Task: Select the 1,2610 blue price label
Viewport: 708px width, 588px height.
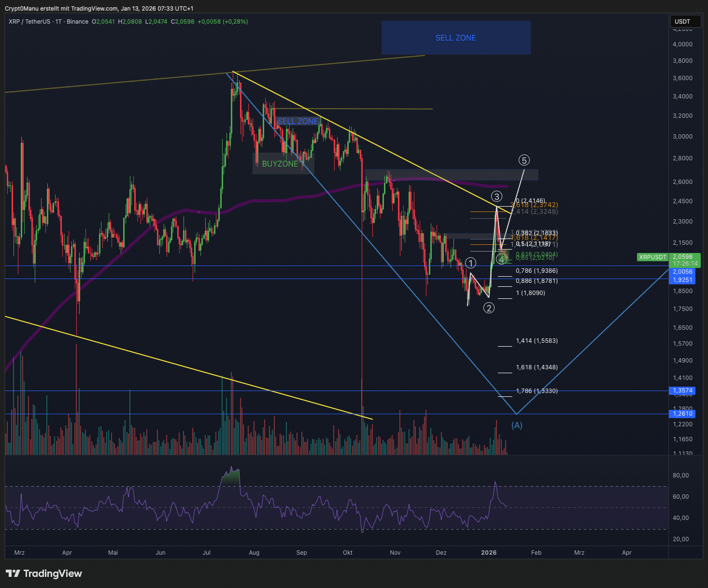Action: coord(682,414)
